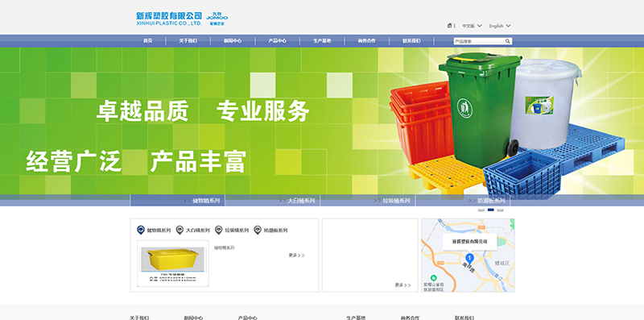Click footer 新闻中心 link
Screen dimensions: 644x320
(x=193, y=318)
